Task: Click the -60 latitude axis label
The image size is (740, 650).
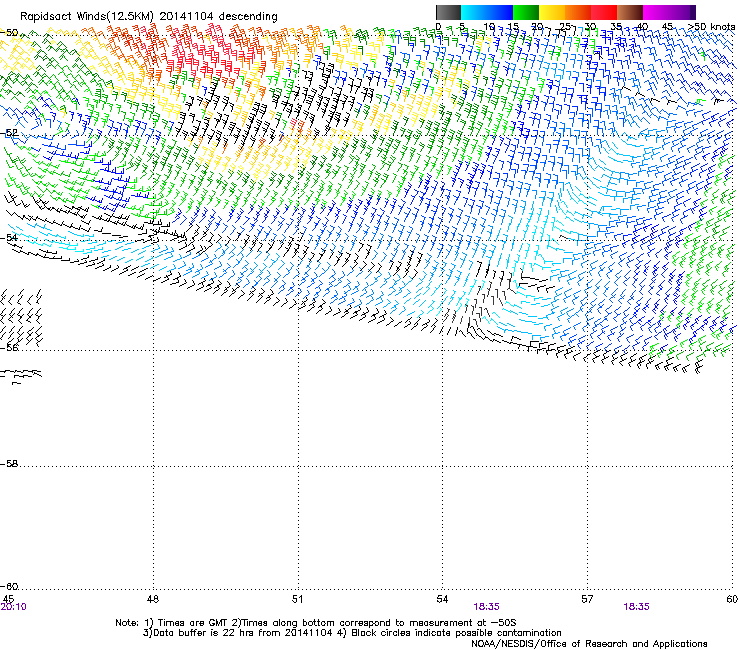Action: click(9, 587)
